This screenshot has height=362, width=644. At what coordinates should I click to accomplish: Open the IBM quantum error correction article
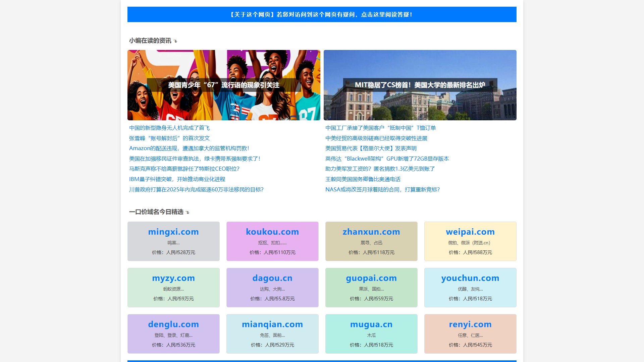click(x=177, y=179)
